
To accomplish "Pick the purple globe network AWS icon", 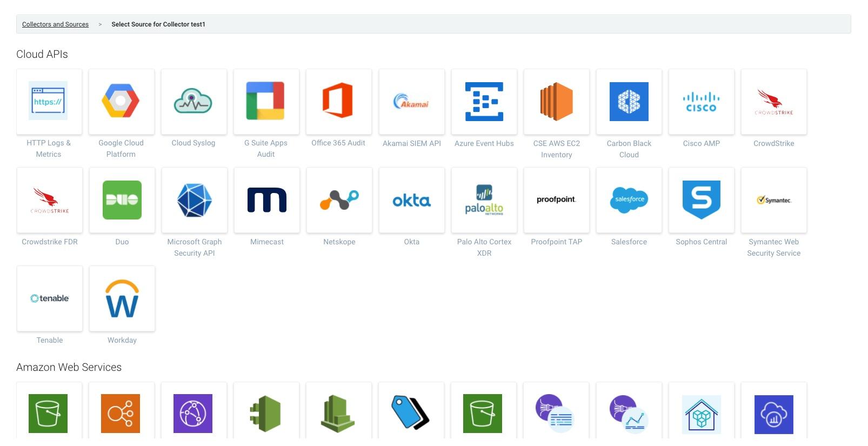I will point(193,414).
